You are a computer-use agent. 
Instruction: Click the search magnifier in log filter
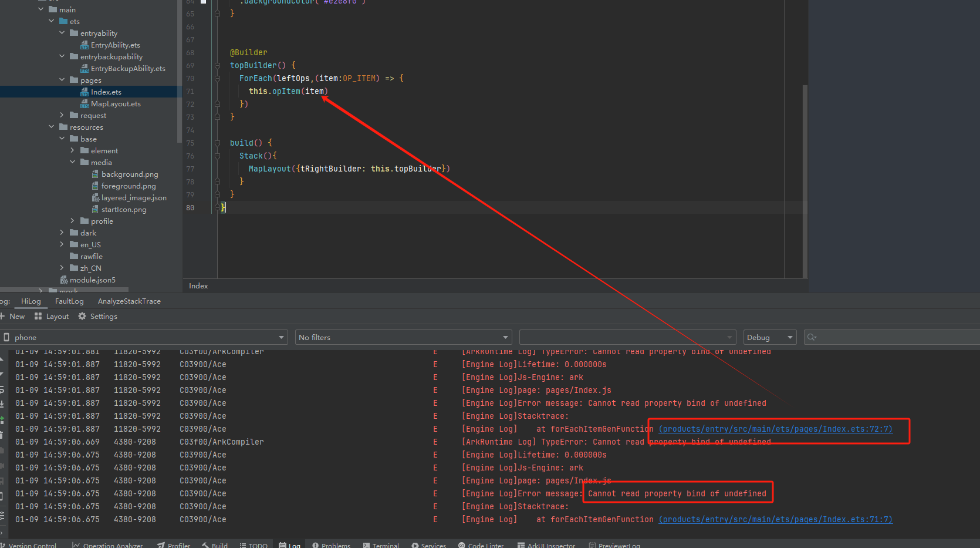coord(812,337)
